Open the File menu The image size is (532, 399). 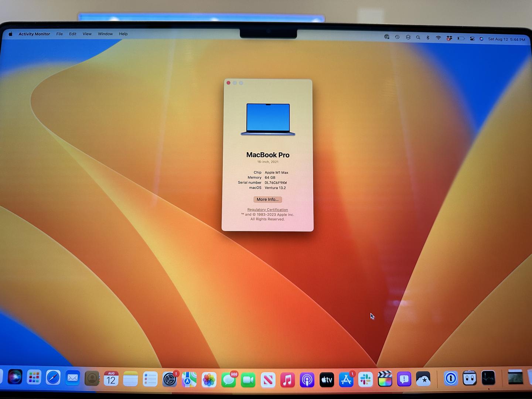tap(59, 34)
